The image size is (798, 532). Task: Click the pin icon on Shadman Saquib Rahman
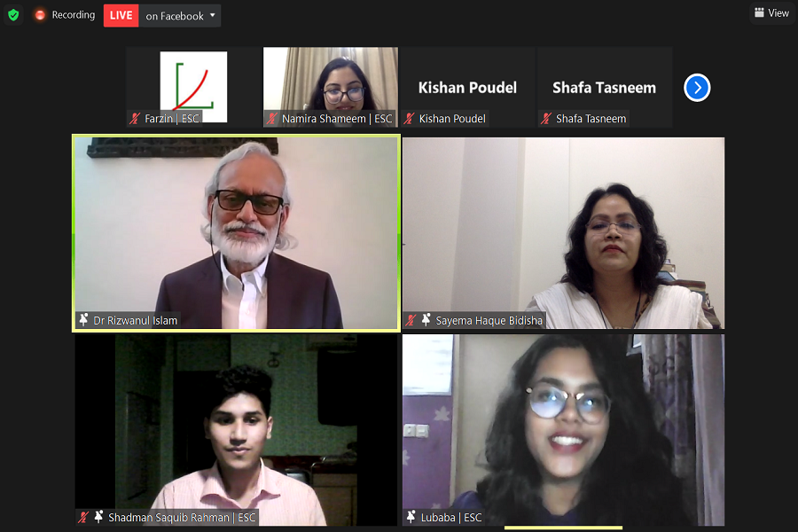point(98,517)
